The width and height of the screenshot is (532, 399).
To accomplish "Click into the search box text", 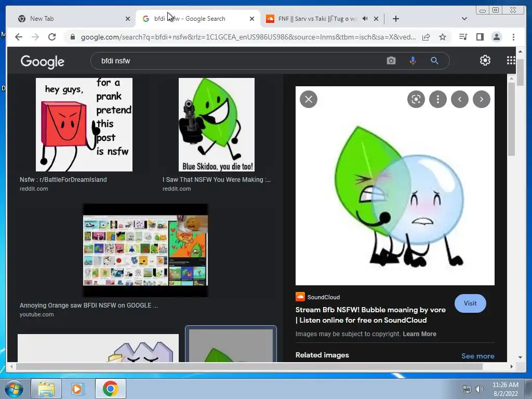I will coord(116,61).
